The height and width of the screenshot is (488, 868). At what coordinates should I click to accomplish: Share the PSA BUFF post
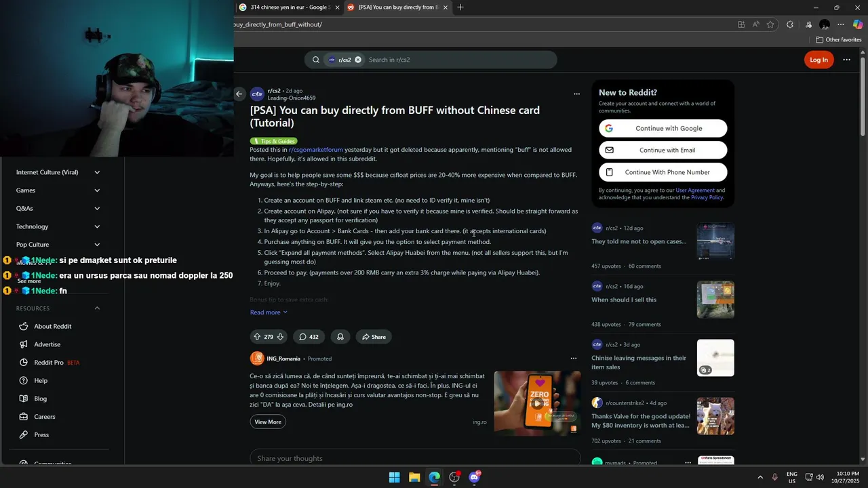374,337
